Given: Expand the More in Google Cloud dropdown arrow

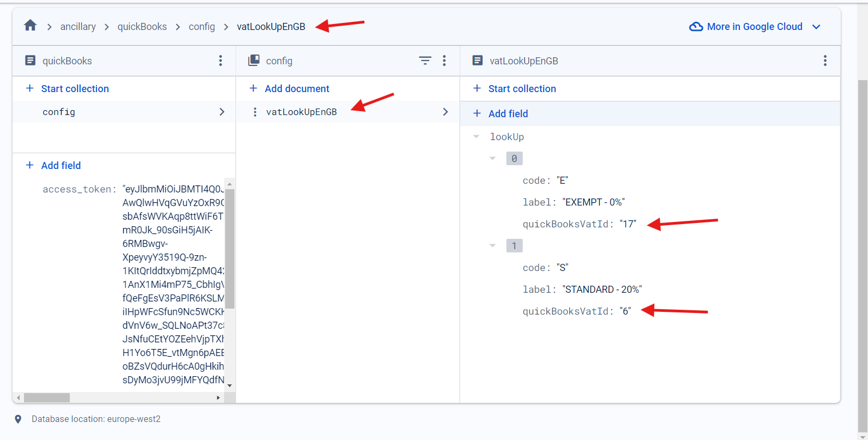Looking at the screenshot, I should click(x=816, y=27).
